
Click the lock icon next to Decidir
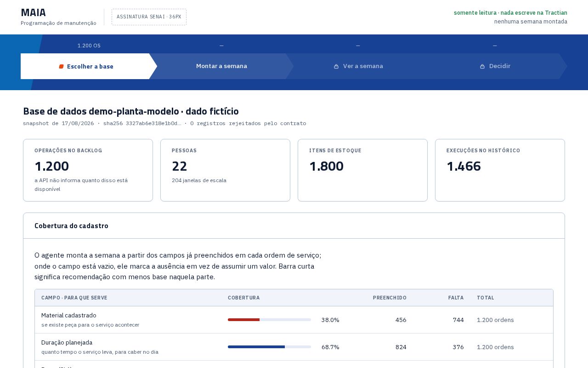pyautogui.click(x=482, y=67)
